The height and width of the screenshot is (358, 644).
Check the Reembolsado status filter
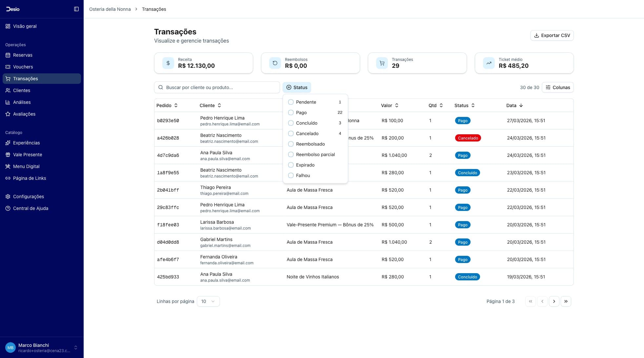point(291,144)
